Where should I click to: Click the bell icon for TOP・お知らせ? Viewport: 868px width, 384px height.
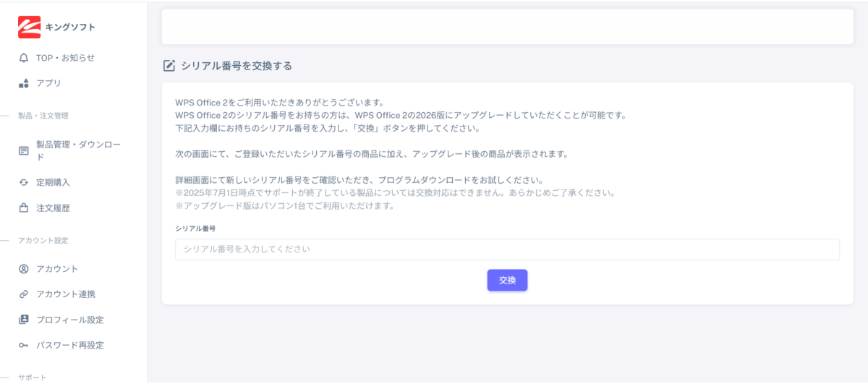pos(24,58)
